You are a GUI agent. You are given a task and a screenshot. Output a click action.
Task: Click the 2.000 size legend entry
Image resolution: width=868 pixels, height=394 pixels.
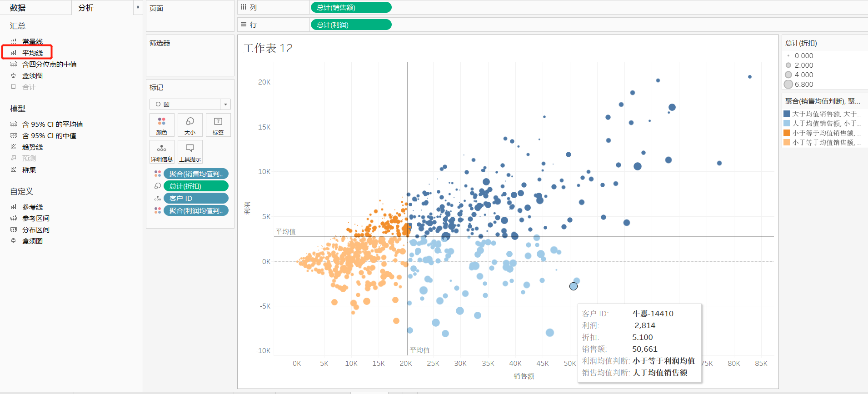coord(800,65)
